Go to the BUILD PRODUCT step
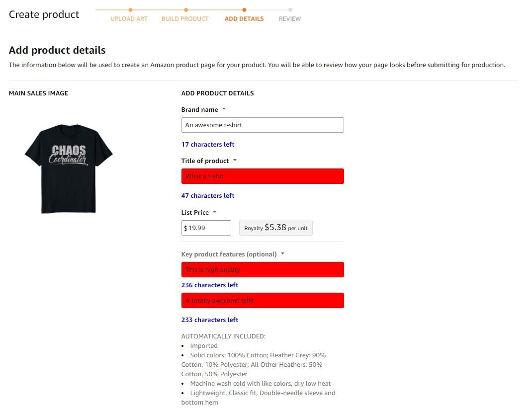The image size is (532, 412). pyautogui.click(x=185, y=19)
